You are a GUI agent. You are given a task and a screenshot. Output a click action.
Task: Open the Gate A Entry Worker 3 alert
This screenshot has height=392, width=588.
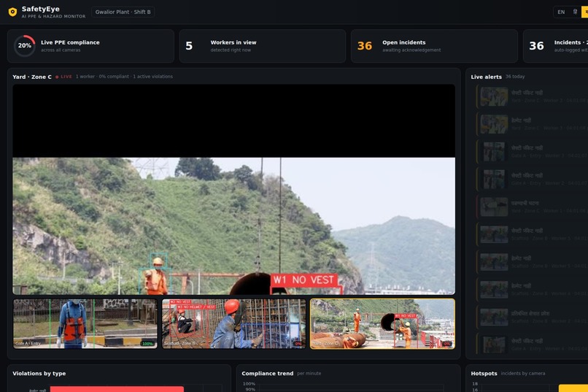532,152
